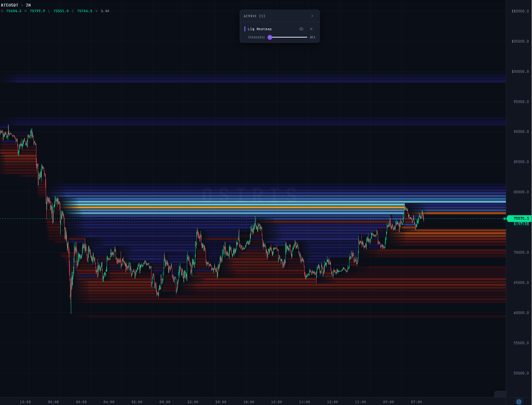Image resolution: width=532 pixels, height=405 pixels.
Task: Remove the Liq Heatmap indicator
Action: [311, 29]
